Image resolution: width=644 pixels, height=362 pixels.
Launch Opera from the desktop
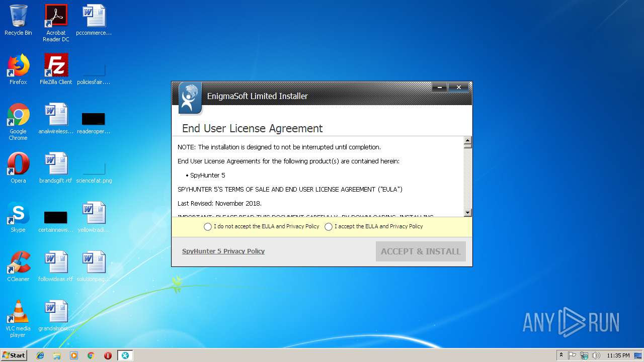click(x=18, y=168)
